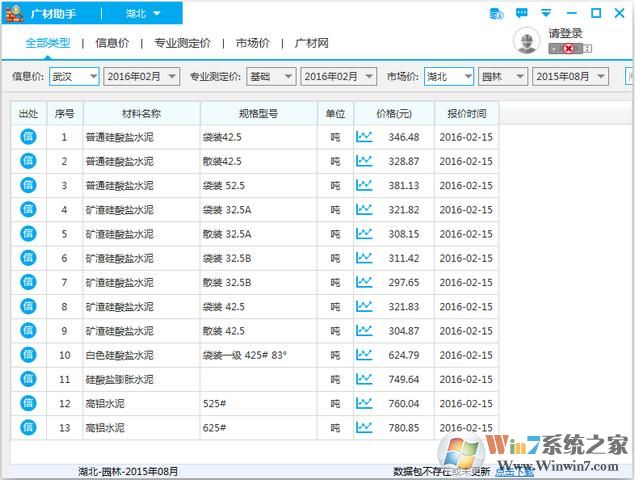The width and height of the screenshot is (635, 480).
Task: Click the 请登录 login link
Action: point(565,33)
